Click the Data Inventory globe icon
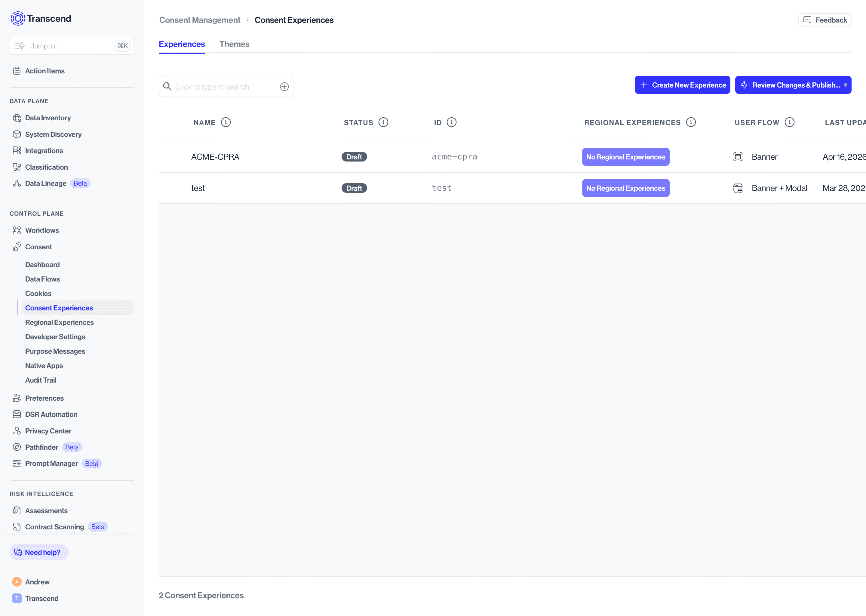 pyautogui.click(x=17, y=118)
